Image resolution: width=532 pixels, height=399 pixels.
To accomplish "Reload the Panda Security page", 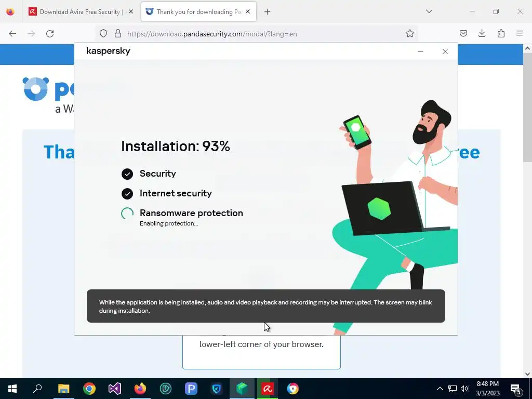I will [x=50, y=34].
